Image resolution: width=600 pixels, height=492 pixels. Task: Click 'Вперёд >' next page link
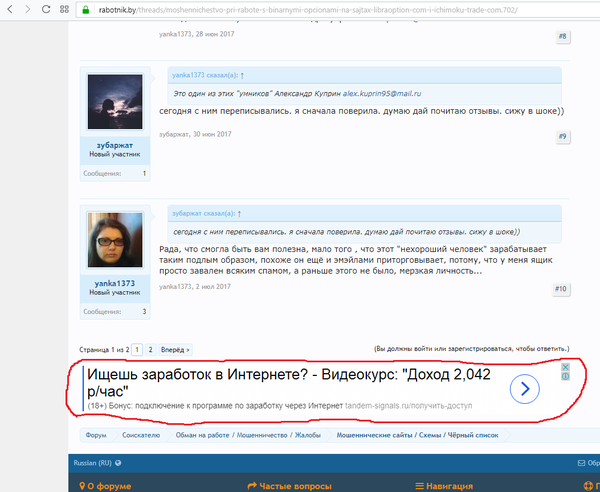click(175, 350)
